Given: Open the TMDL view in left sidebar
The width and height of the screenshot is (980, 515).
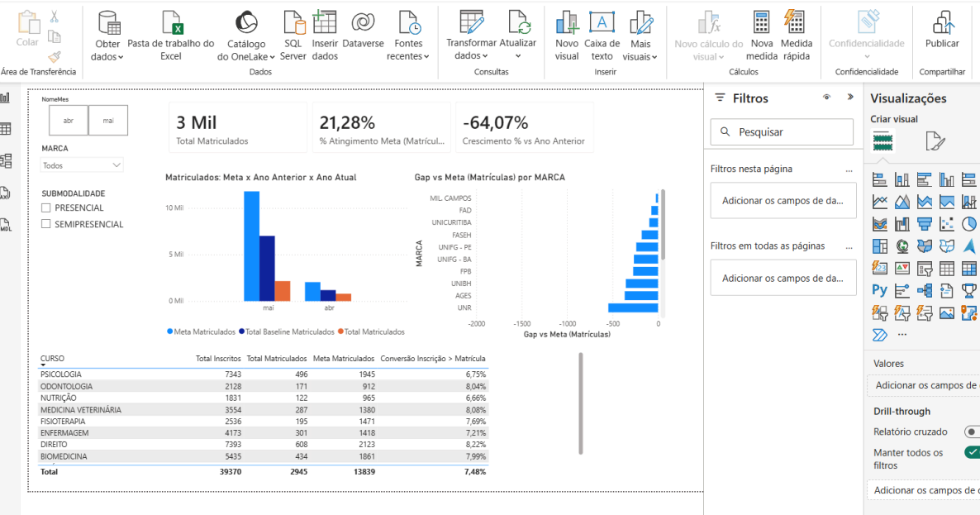Looking at the screenshot, I should (6, 225).
